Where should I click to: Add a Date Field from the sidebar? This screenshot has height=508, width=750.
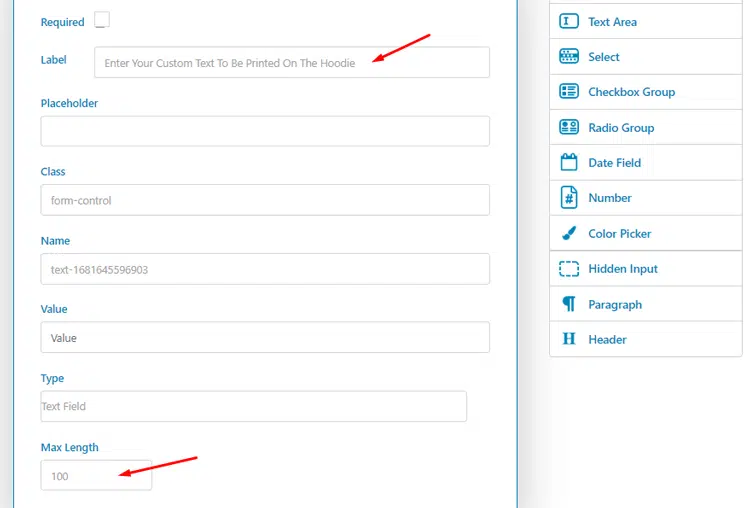[614, 163]
